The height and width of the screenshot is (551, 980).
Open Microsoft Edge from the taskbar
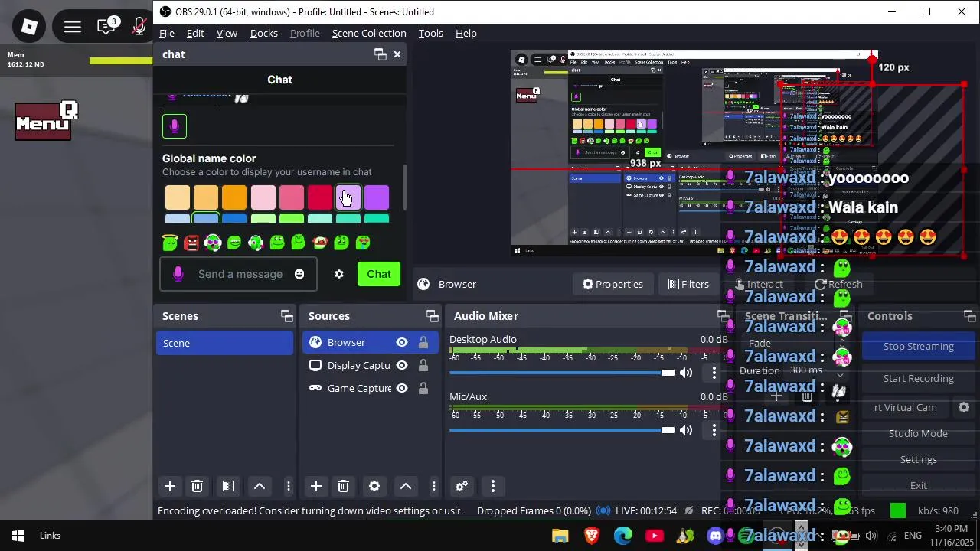pyautogui.click(x=623, y=536)
